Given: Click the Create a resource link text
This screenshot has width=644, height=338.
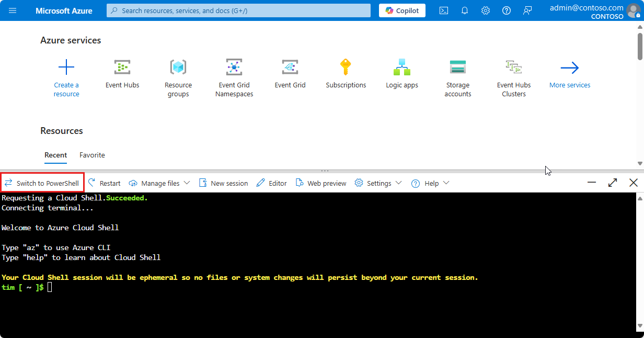Looking at the screenshot, I should [x=66, y=89].
